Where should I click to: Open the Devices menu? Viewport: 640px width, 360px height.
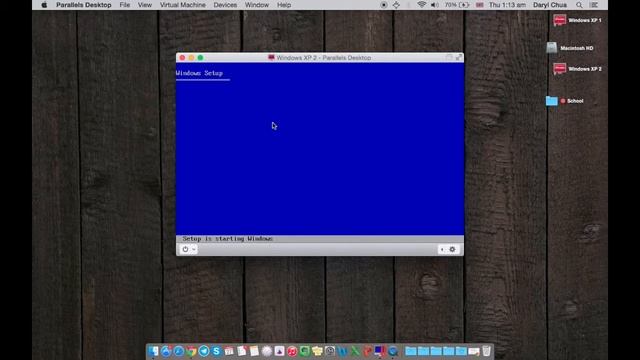tap(225, 5)
